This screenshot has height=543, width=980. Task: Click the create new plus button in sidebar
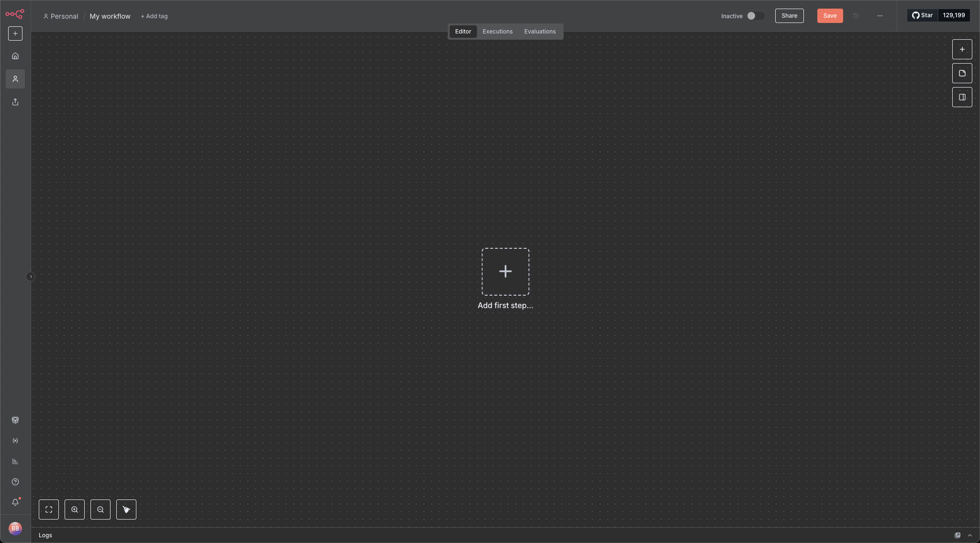pyautogui.click(x=15, y=33)
